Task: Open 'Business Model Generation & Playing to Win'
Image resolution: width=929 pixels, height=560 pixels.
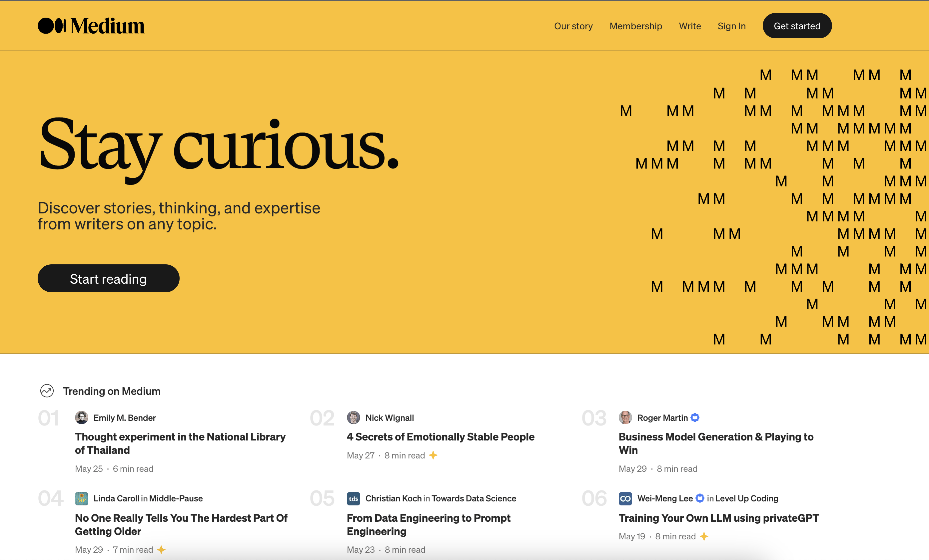Action: click(x=716, y=443)
